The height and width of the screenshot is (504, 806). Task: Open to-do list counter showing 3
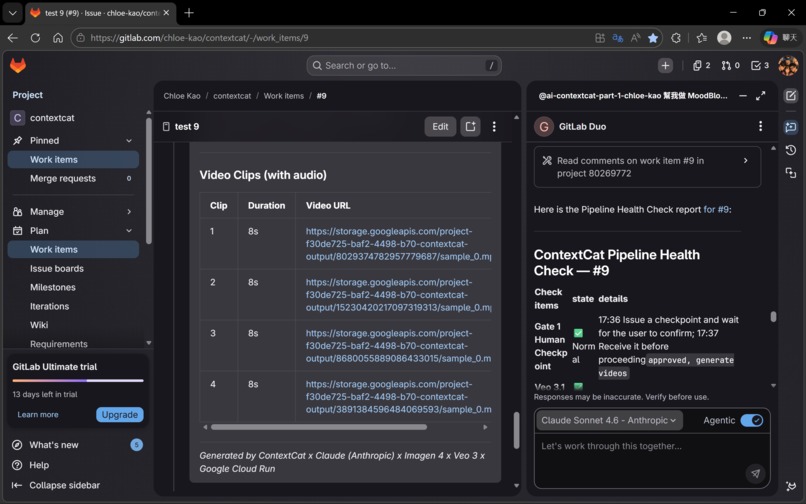point(760,65)
